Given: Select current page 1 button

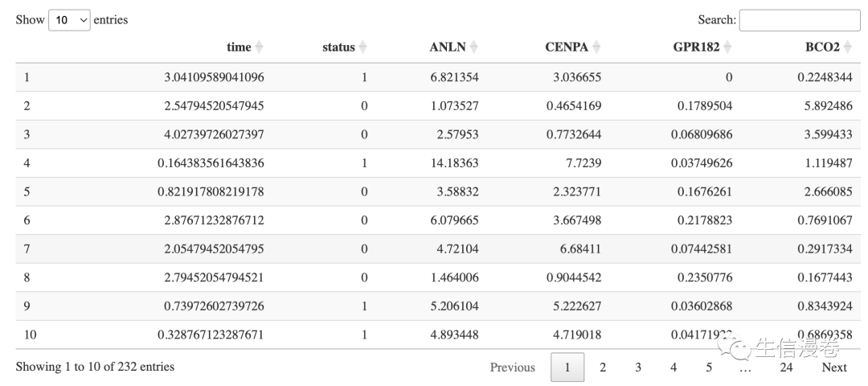Looking at the screenshot, I should click(567, 368).
